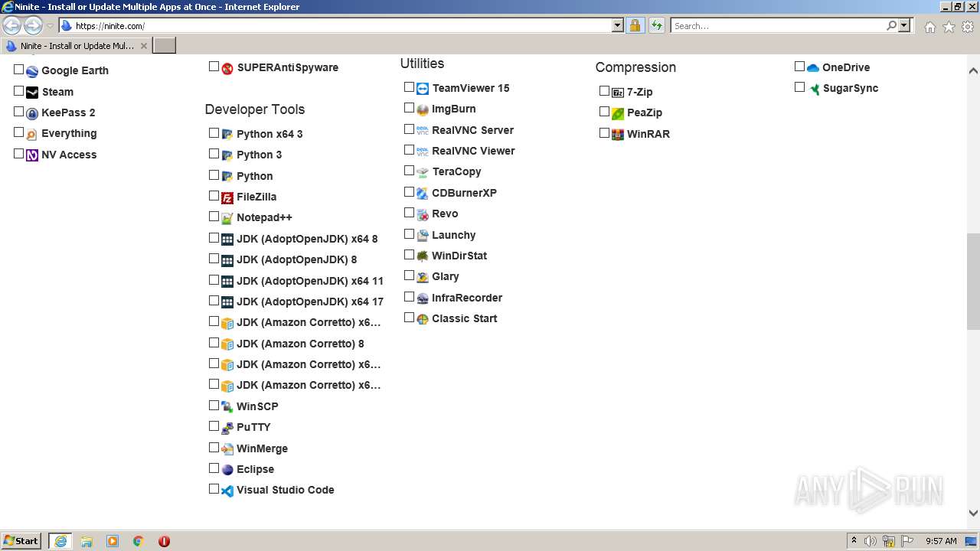This screenshot has width=980, height=551.
Task: Check the Python x64 3 box
Action: pyautogui.click(x=214, y=133)
